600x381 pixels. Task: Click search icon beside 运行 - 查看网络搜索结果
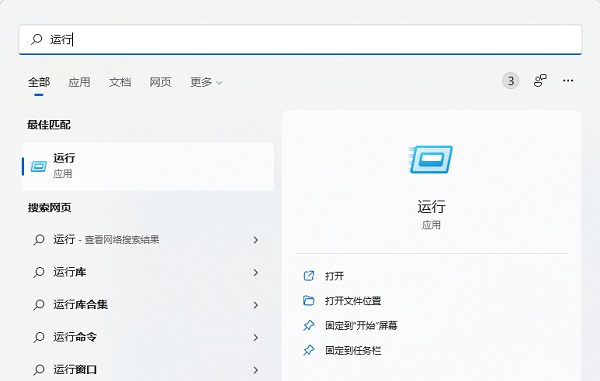[39, 240]
